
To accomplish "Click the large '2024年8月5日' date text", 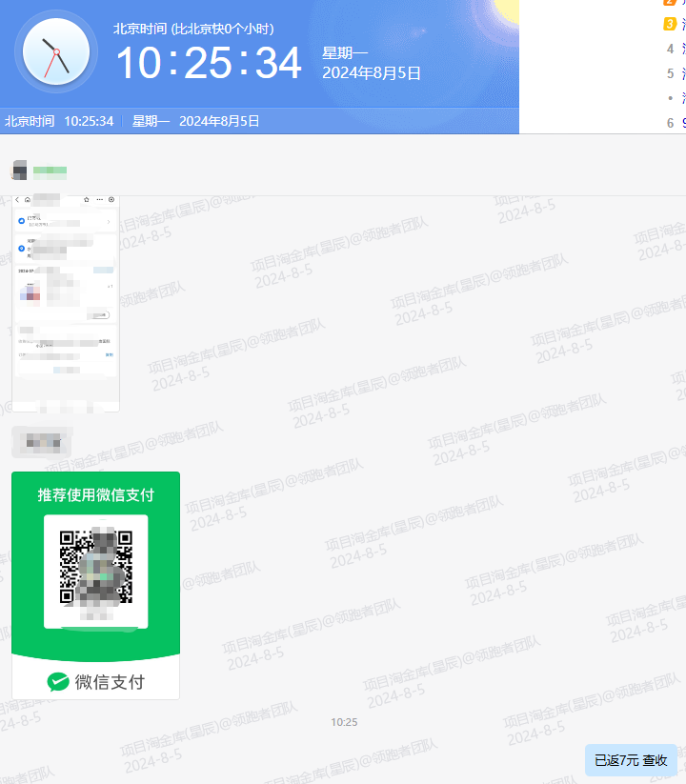I will [x=372, y=73].
